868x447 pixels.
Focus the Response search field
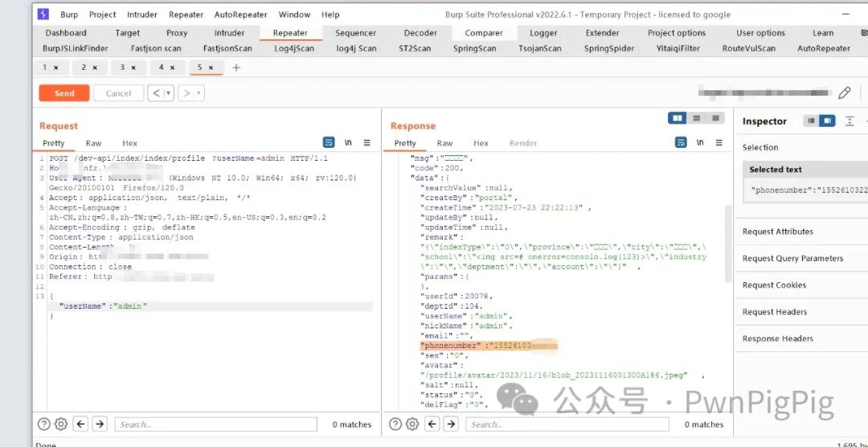567,424
